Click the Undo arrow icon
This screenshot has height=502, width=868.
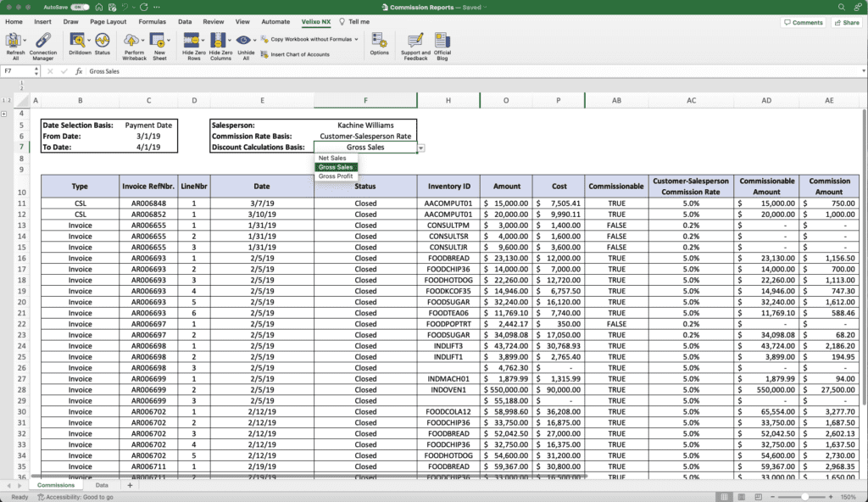pyautogui.click(x=125, y=7)
